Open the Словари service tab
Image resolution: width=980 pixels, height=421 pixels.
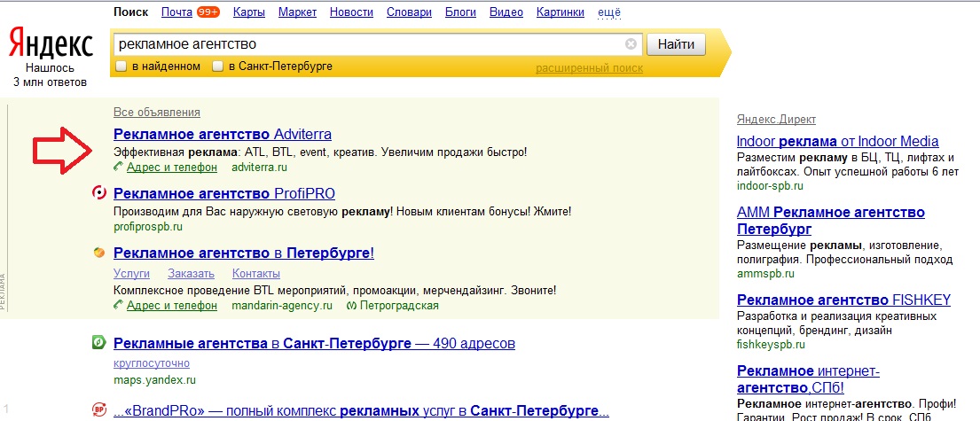pyautogui.click(x=409, y=12)
